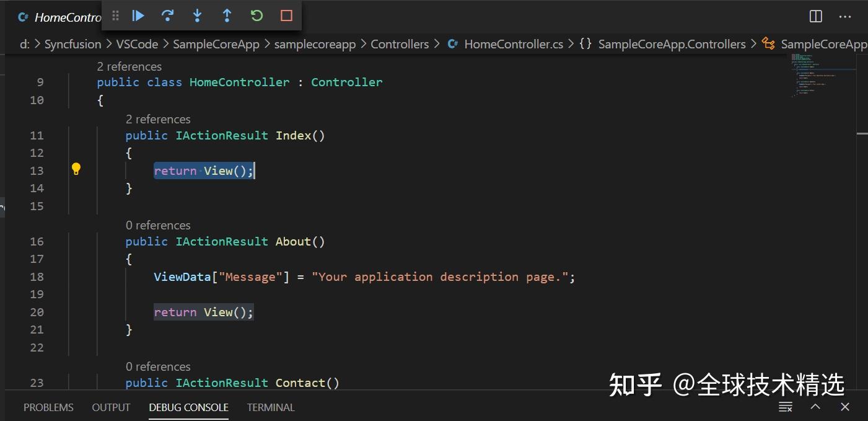
Task: Select the Step Over icon
Action: click(x=167, y=16)
